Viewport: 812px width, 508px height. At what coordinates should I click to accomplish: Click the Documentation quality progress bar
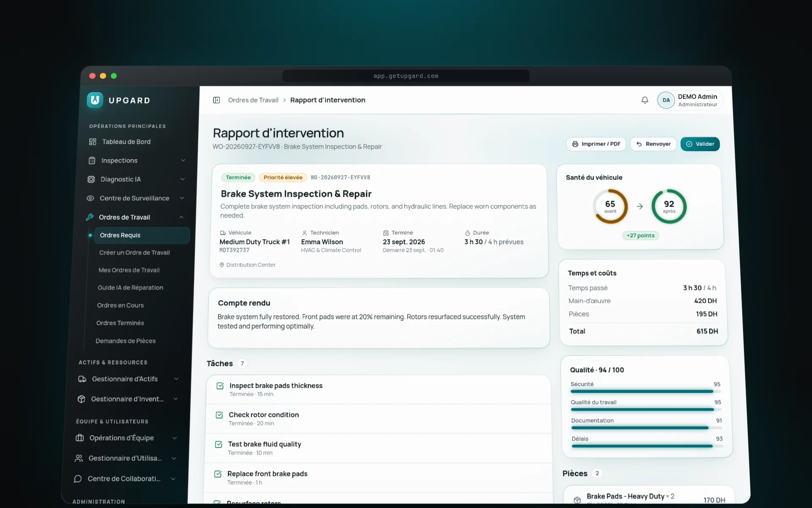click(647, 428)
